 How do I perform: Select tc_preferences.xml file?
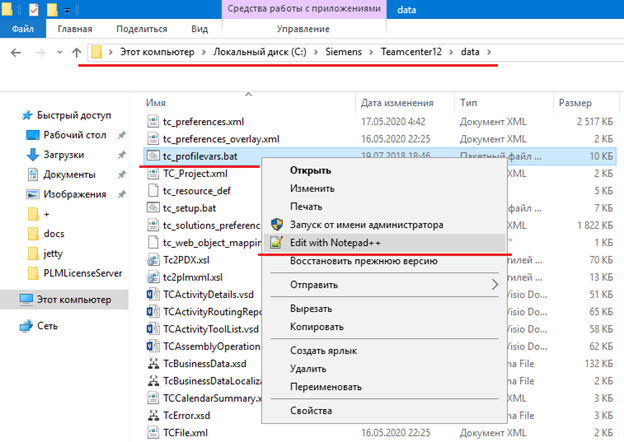coord(203,121)
